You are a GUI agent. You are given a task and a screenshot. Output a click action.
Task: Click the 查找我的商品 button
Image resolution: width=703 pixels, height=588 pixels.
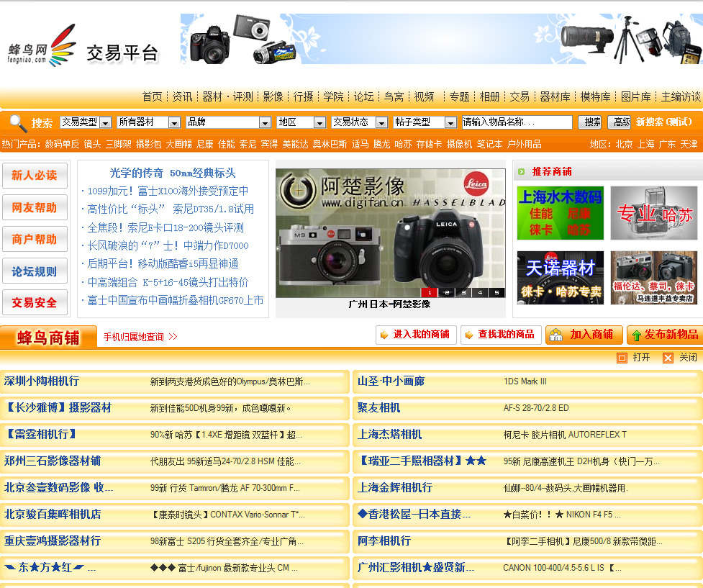pyautogui.click(x=501, y=335)
